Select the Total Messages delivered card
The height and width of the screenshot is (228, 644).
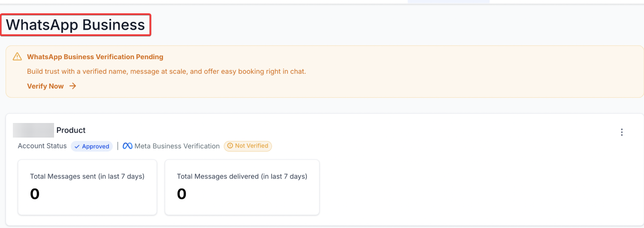point(242,187)
